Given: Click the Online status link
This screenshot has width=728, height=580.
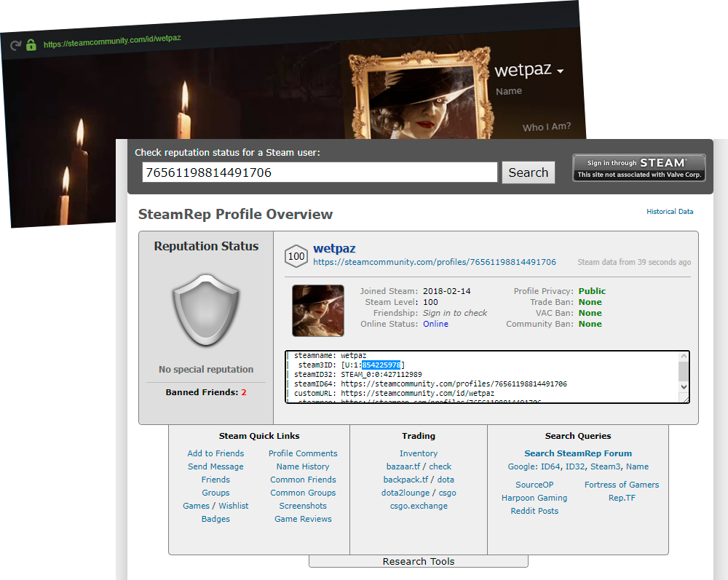Looking at the screenshot, I should (435, 324).
